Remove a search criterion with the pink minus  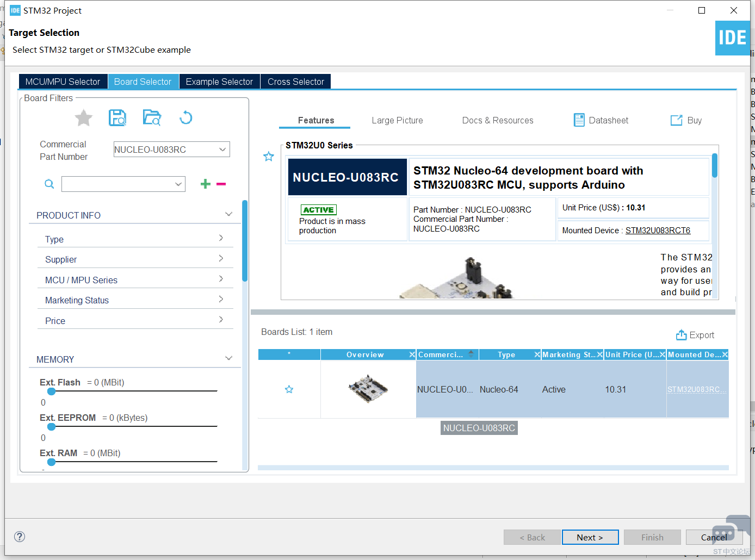coord(221,184)
